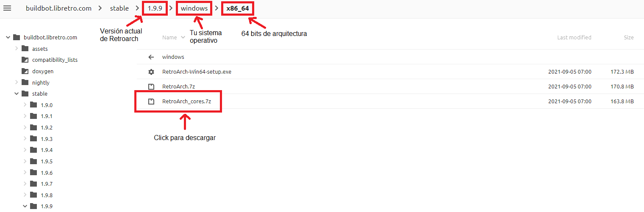
Task: Open the compatibility_lists folder icon
Action: point(25,60)
